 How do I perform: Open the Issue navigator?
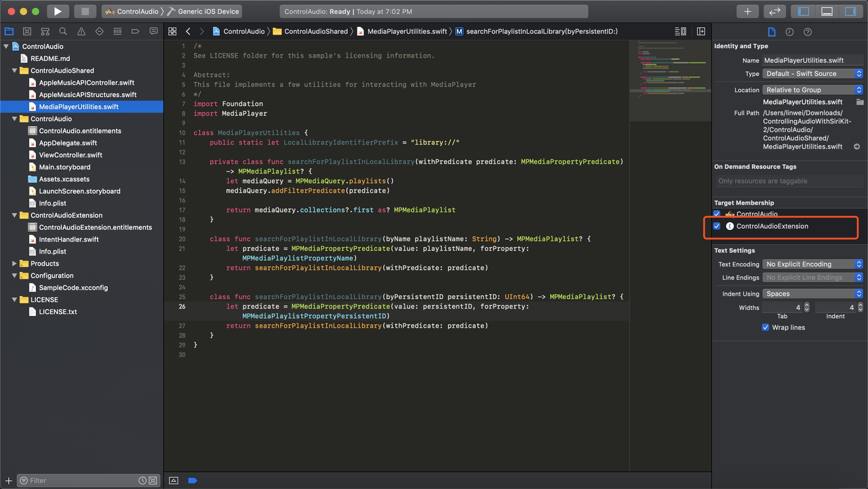[81, 31]
